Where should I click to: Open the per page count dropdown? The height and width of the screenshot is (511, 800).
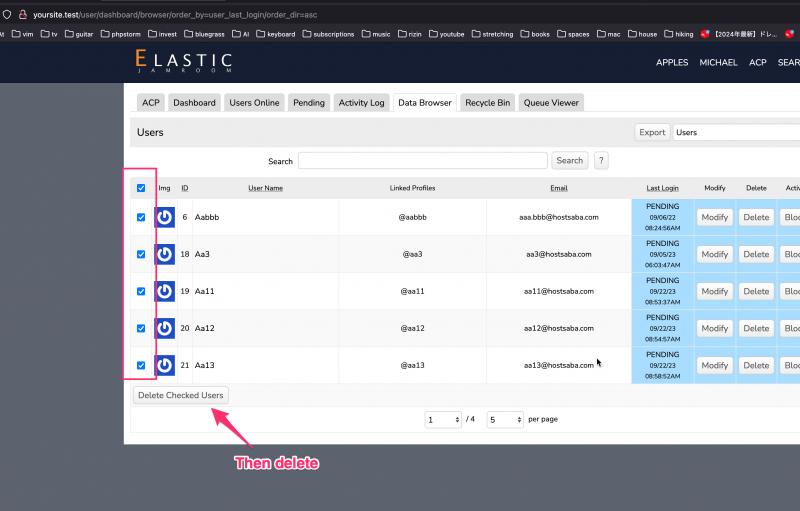(505, 420)
